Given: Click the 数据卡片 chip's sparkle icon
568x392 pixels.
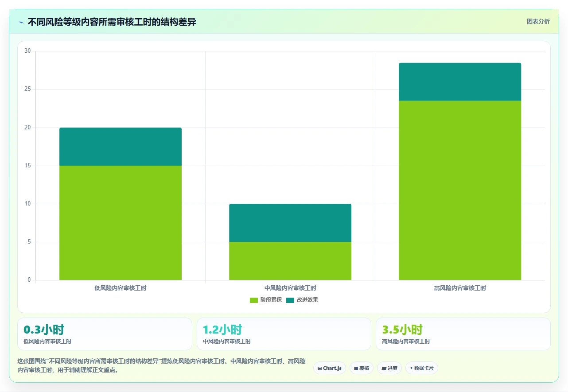Looking at the screenshot, I should point(411,368).
